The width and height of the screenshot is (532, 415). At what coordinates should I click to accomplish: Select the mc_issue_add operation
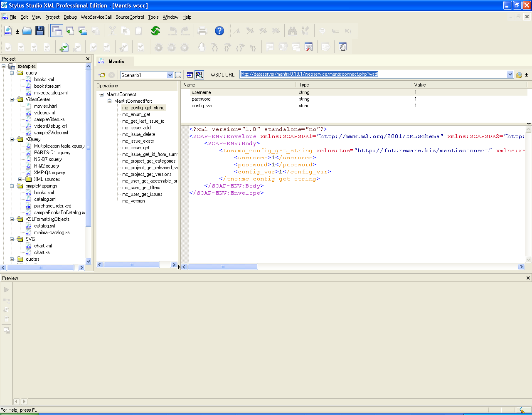pyautogui.click(x=136, y=128)
